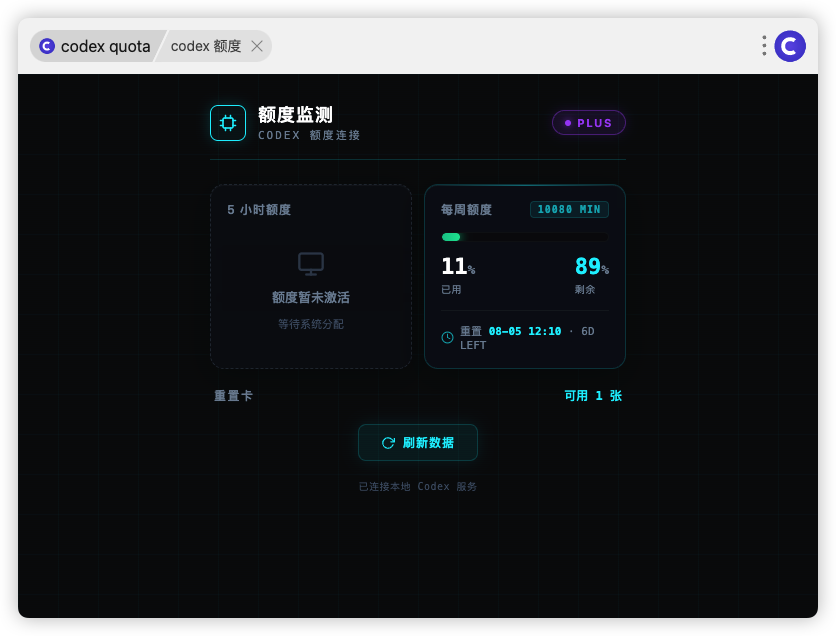Click the clock icon next to 重置 time
This screenshot has width=836, height=636.
447,337
